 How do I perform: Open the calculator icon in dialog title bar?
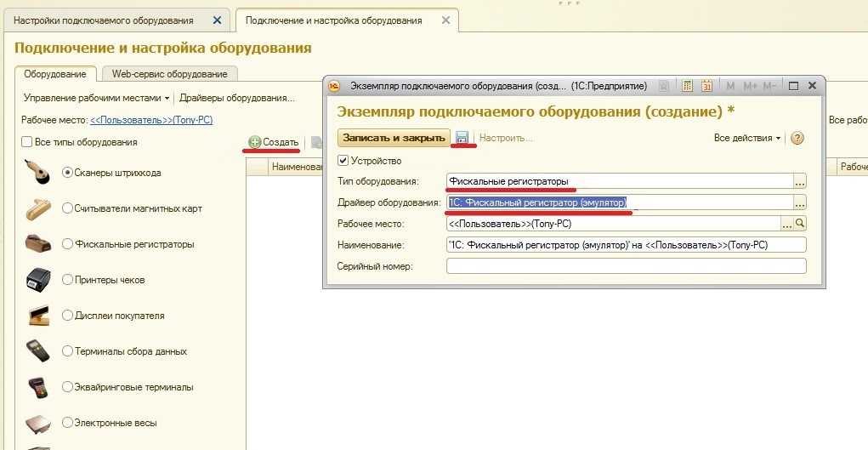(689, 86)
